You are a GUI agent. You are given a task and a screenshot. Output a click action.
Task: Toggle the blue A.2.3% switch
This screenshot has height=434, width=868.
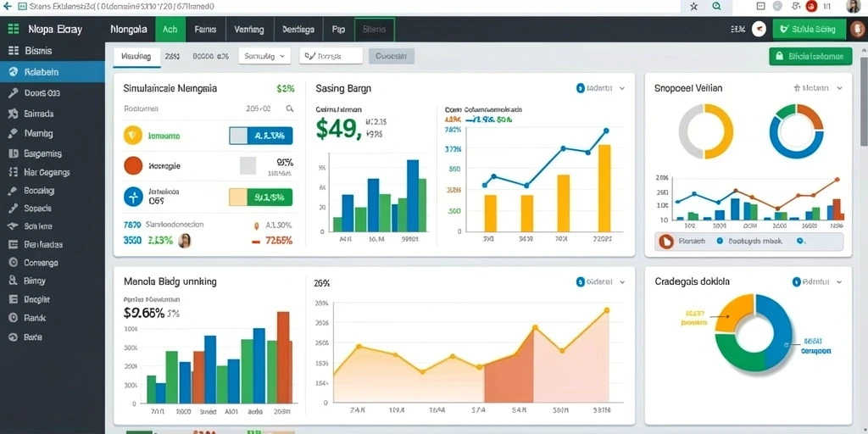coord(261,136)
